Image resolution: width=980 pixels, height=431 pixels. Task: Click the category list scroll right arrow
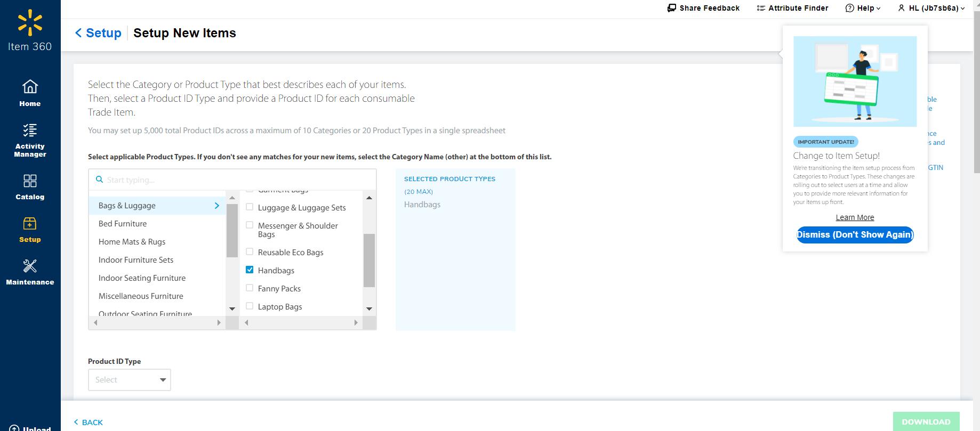pyautogui.click(x=219, y=322)
